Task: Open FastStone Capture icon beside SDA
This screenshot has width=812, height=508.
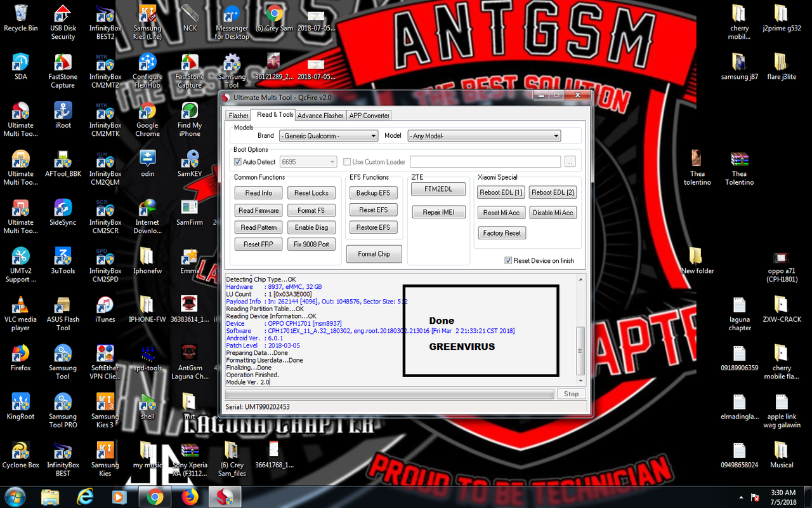Action: coord(63,70)
